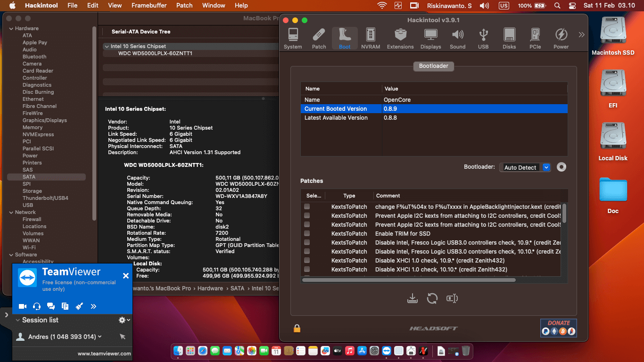
Task: Select the Bootloader tab label
Action: click(434, 66)
